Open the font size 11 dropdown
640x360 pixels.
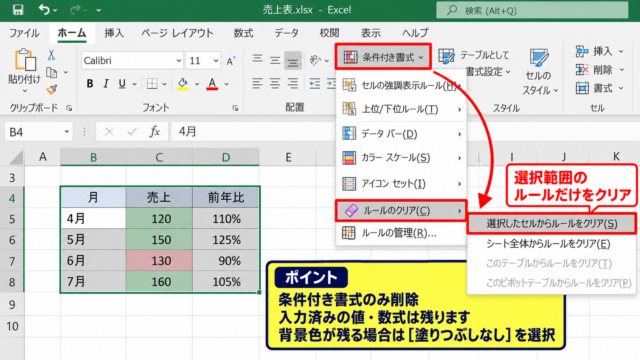[216, 61]
